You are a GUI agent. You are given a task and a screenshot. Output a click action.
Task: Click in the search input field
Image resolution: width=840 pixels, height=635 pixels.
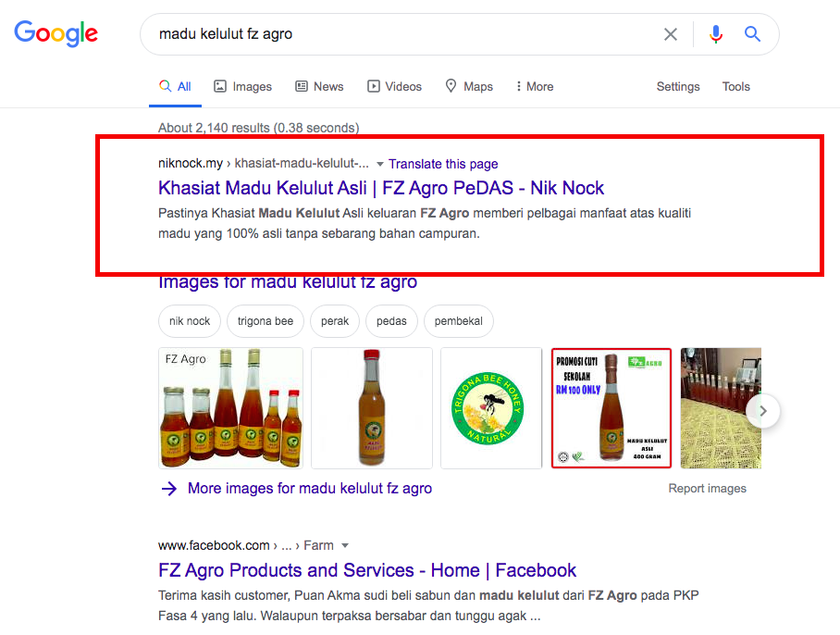coord(398,34)
